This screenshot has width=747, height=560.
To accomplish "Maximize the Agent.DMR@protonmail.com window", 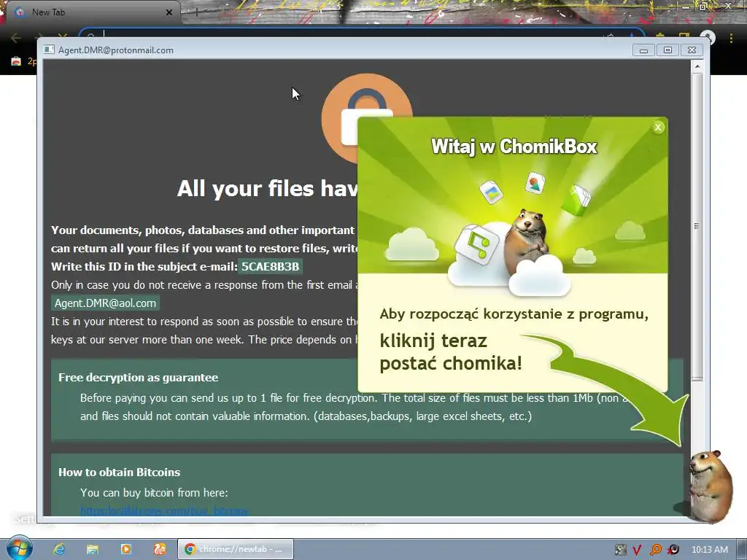I will [668, 50].
